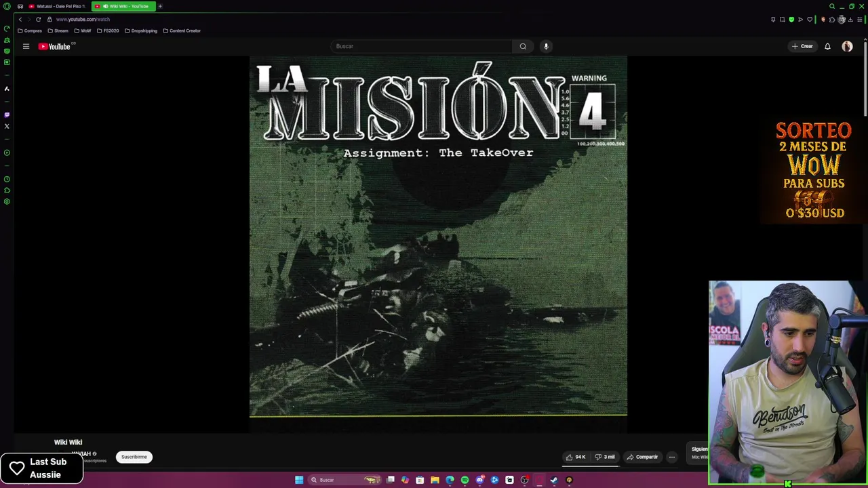Take a snapshot with the toolbar capture icon

pos(782,19)
